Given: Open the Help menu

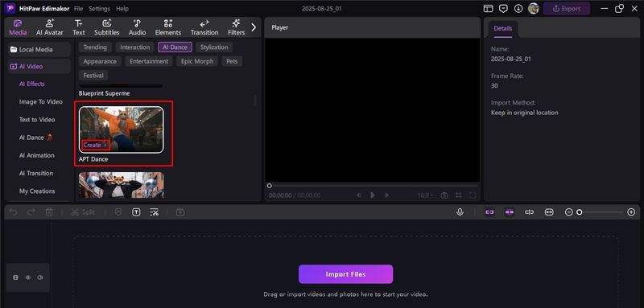Looking at the screenshot, I should pos(122,9).
